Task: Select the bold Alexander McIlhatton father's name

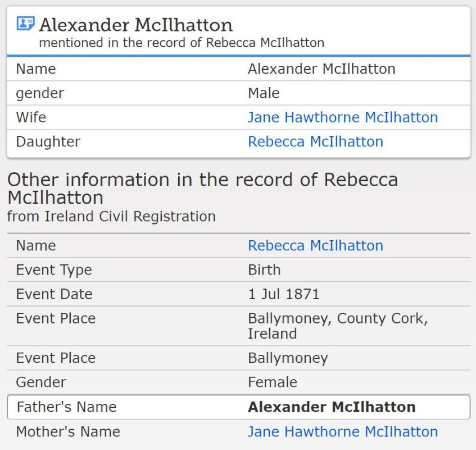Action: click(x=332, y=407)
